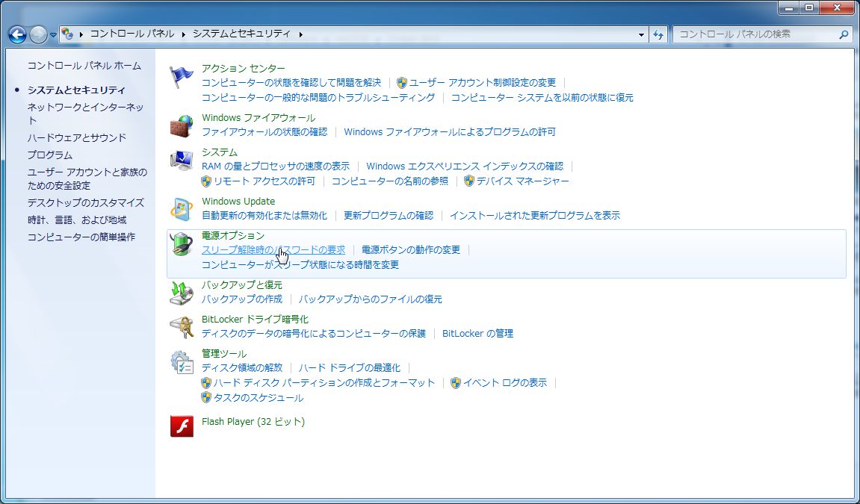Click the search magnifier icon
This screenshot has width=860, height=504.
pyautogui.click(x=844, y=34)
